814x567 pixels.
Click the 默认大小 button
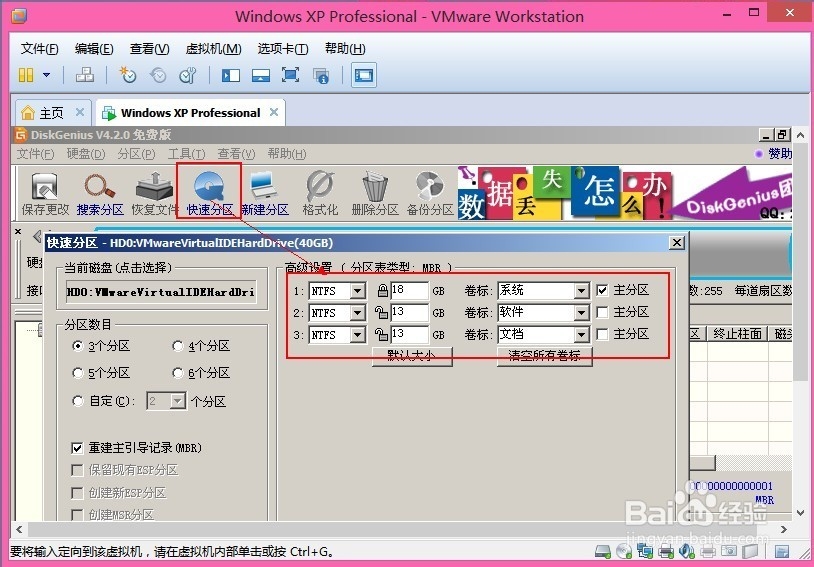point(412,356)
